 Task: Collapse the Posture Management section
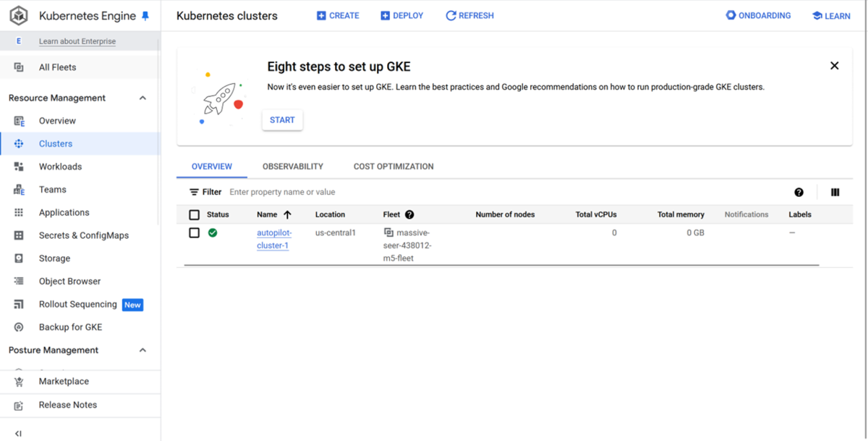[142, 350]
